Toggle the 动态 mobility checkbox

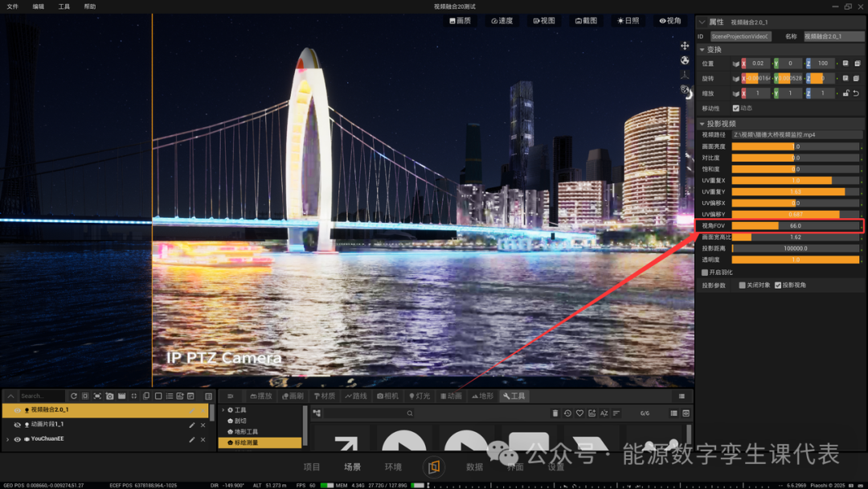[735, 108]
